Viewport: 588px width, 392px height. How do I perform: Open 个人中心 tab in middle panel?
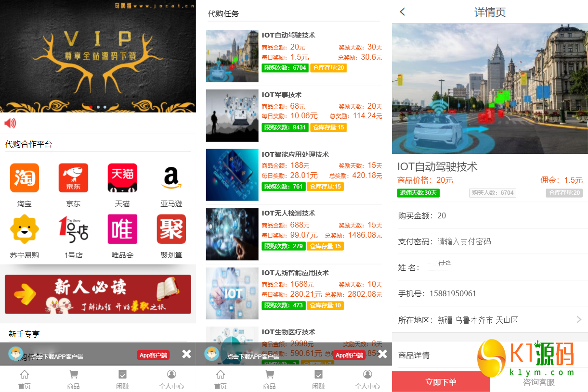367,379
